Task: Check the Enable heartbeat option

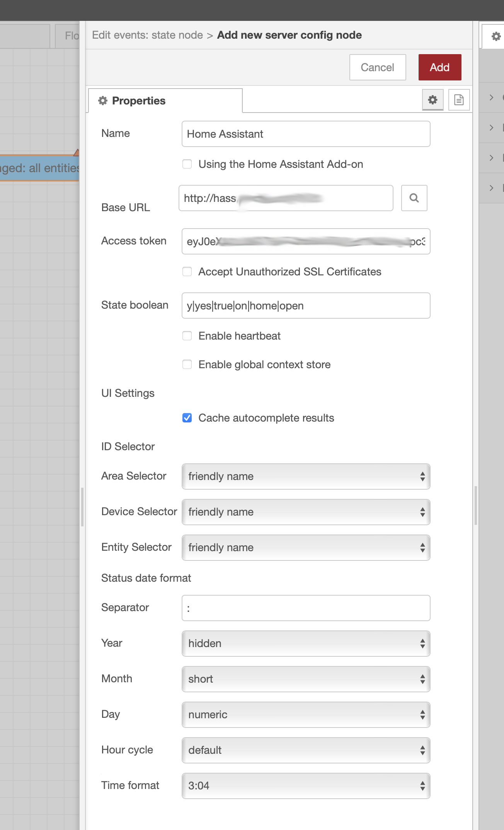Action: coord(187,336)
